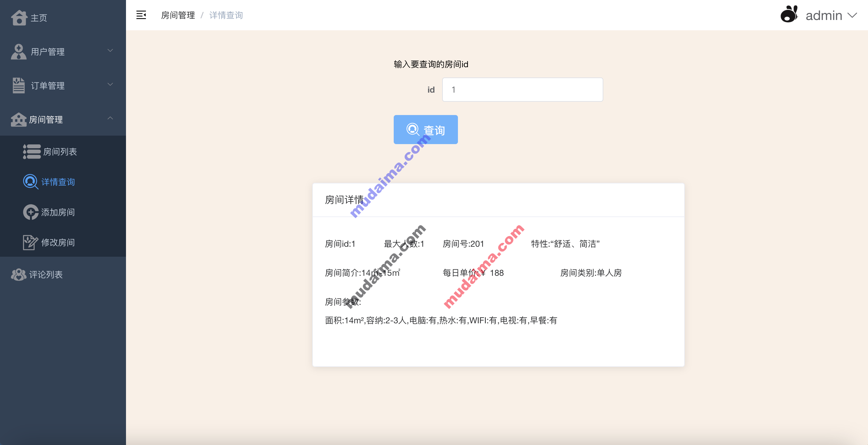Open 订单管理 menu
The width and height of the screenshot is (868, 445).
63,85
